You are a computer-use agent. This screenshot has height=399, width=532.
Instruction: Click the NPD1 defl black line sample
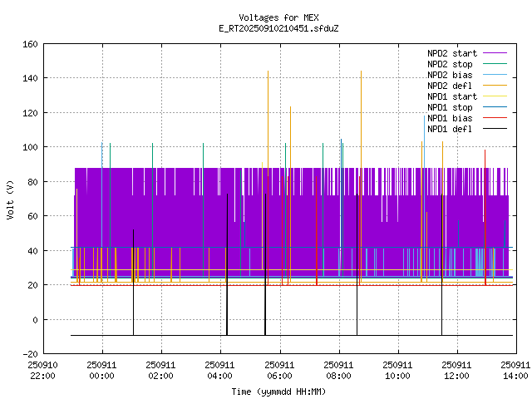point(494,129)
